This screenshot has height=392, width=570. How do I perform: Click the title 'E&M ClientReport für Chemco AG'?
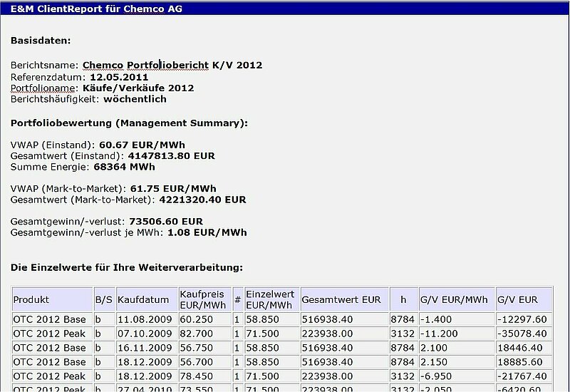(96, 9)
